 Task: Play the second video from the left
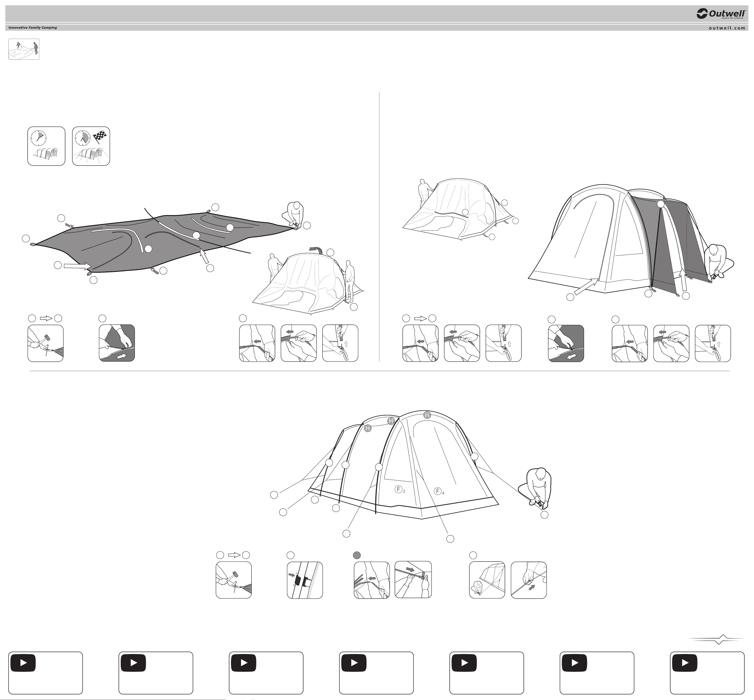click(133, 663)
